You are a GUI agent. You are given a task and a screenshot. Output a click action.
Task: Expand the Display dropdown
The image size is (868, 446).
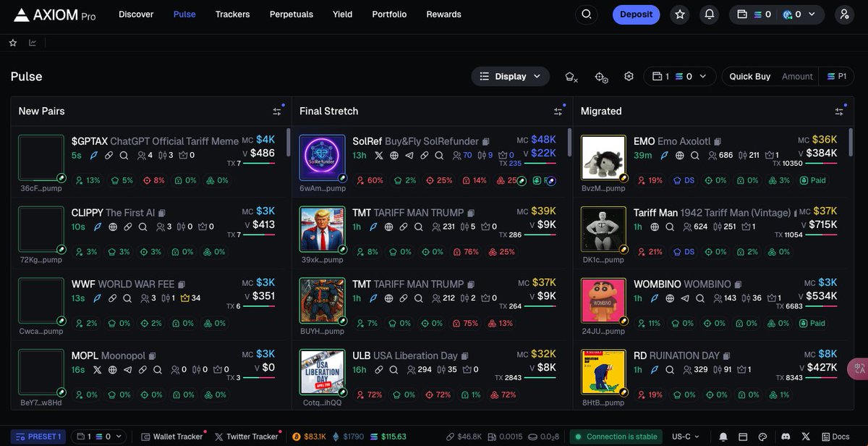click(511, 77)
